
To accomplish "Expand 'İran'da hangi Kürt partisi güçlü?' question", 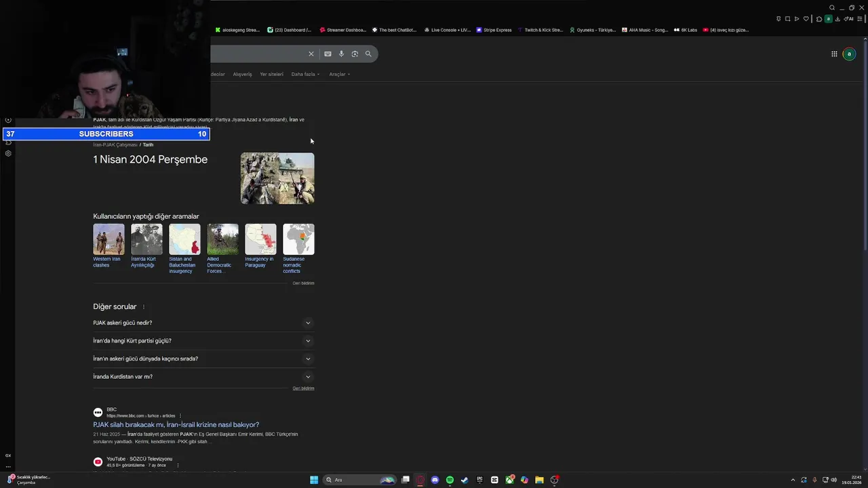I will coord(203,341).
